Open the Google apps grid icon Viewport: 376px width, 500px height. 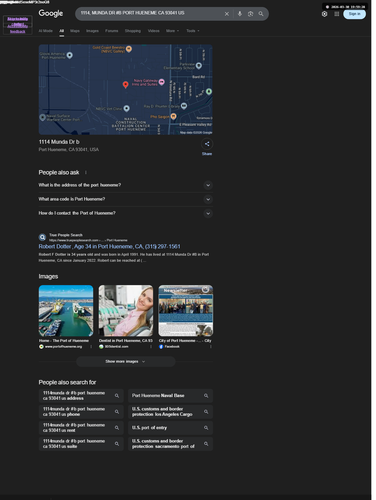tap(337, 14)
